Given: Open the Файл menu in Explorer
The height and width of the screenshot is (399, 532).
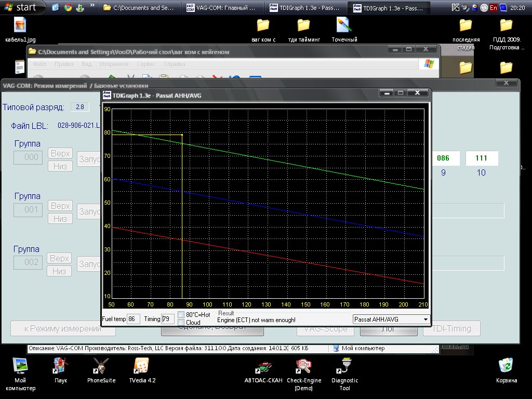Looking at the screenshot, I should point(39,64).
